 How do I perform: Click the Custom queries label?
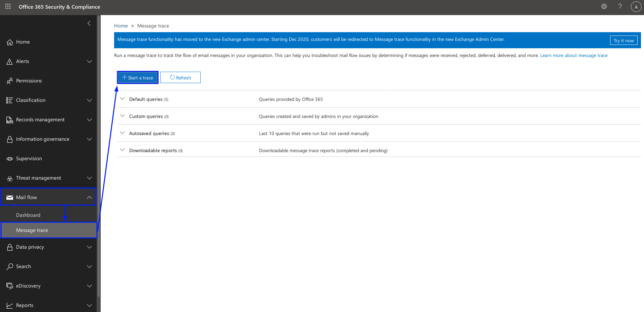pyautogui.click(x=146, y=116)
